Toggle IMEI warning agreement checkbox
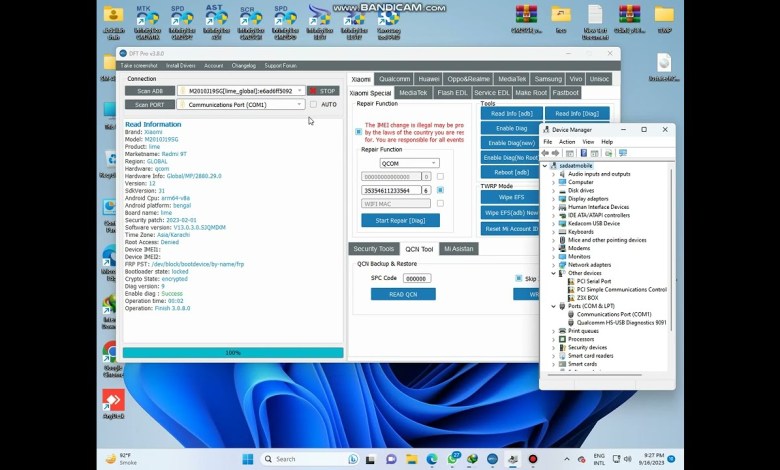 coord(358,132)
